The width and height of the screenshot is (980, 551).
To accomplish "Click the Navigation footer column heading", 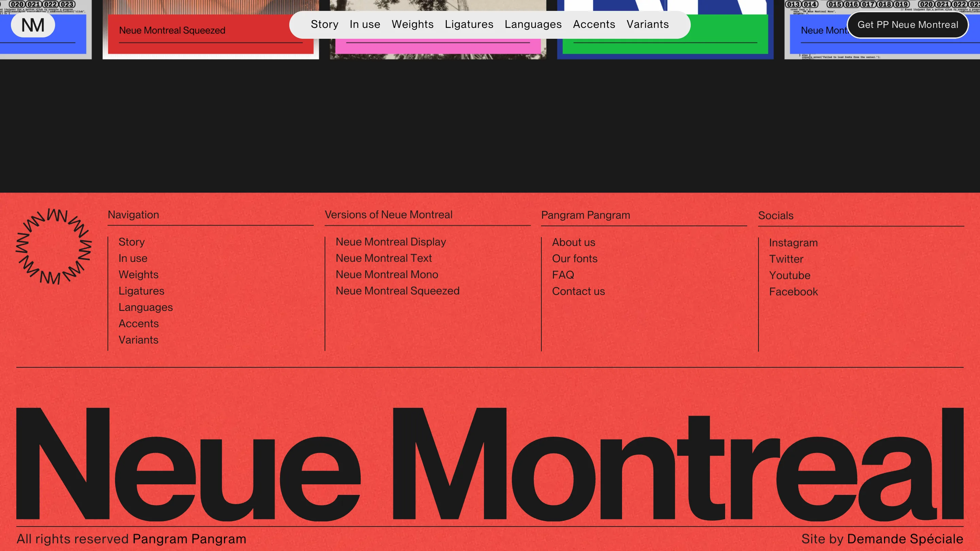I will 133,215.
